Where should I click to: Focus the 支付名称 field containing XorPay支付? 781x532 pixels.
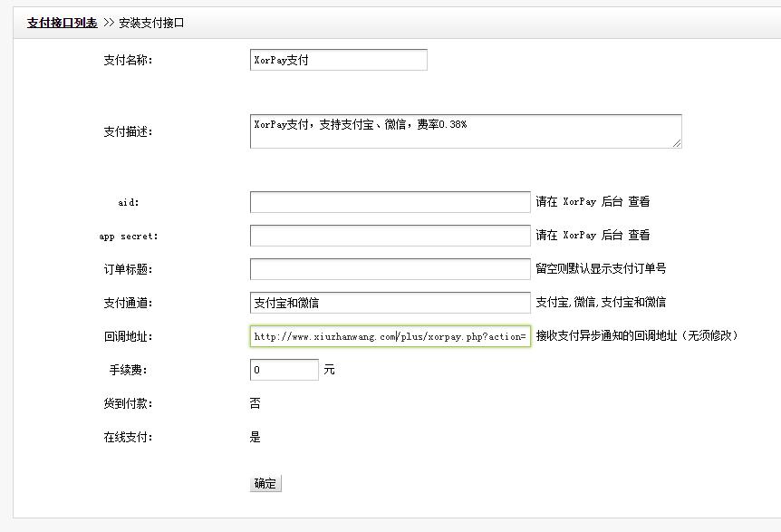point(338,60)
